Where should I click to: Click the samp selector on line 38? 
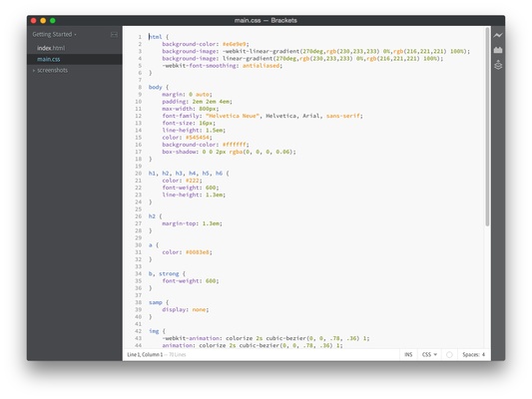point(155,302)
